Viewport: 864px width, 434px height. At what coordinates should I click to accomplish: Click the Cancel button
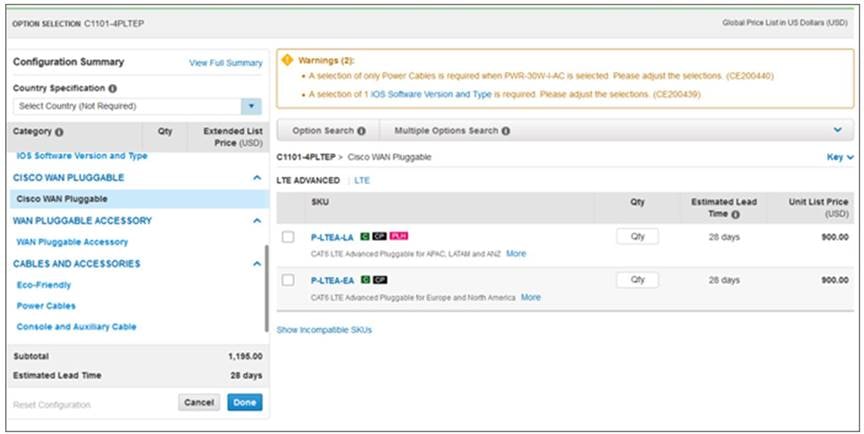(199, 402)
